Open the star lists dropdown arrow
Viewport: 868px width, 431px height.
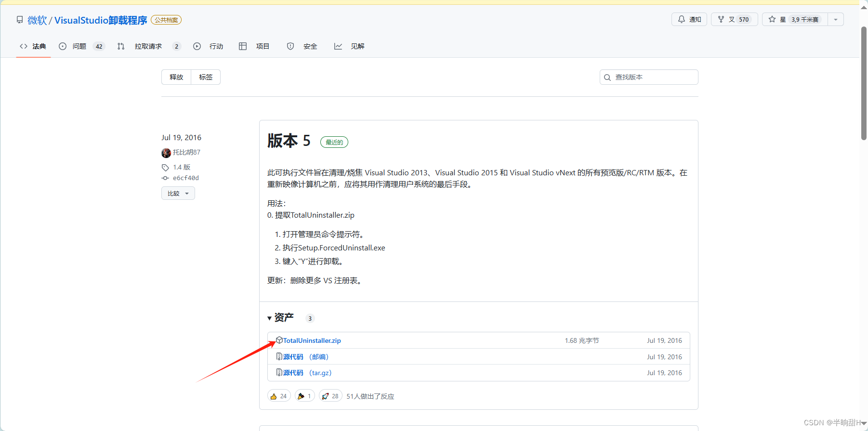pyautogui.click(x=836, y=19)
